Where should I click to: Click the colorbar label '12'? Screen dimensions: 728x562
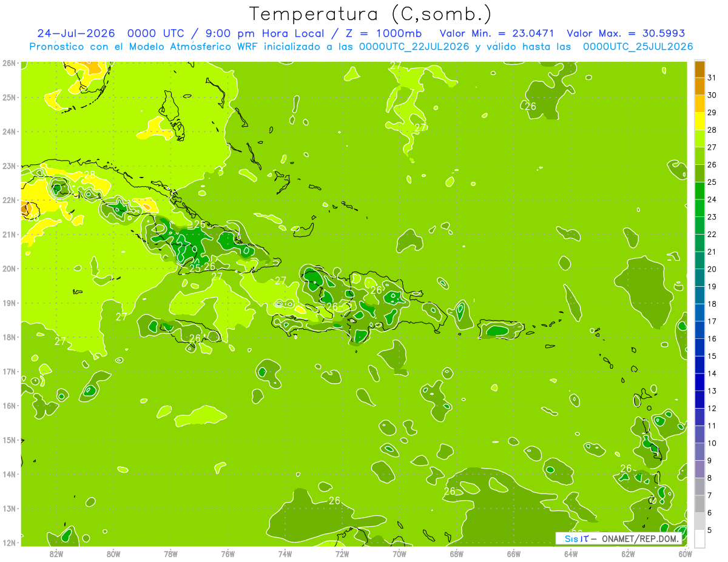[712, 408]
